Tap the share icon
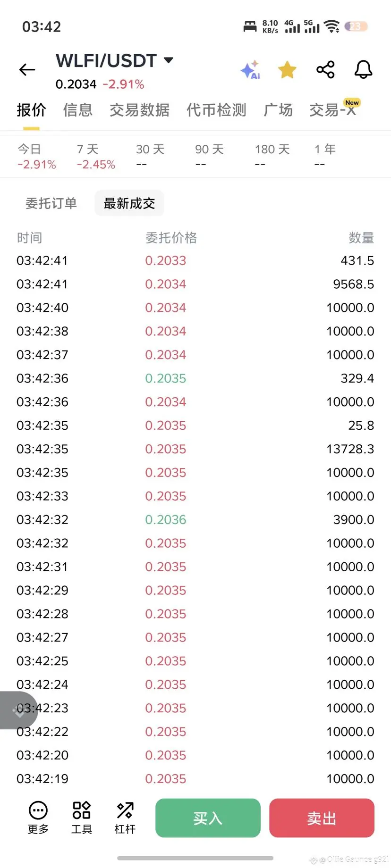 click(x=325, y=70)
